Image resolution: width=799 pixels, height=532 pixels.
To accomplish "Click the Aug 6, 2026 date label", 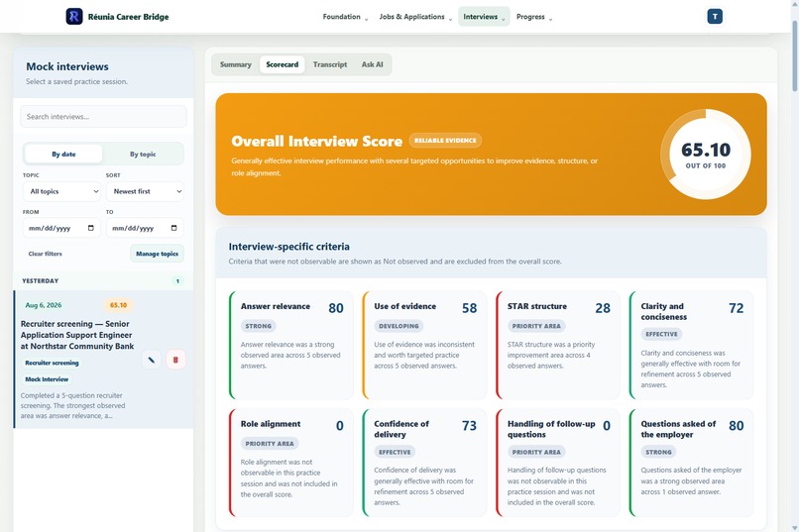I will tap(44, 305).
